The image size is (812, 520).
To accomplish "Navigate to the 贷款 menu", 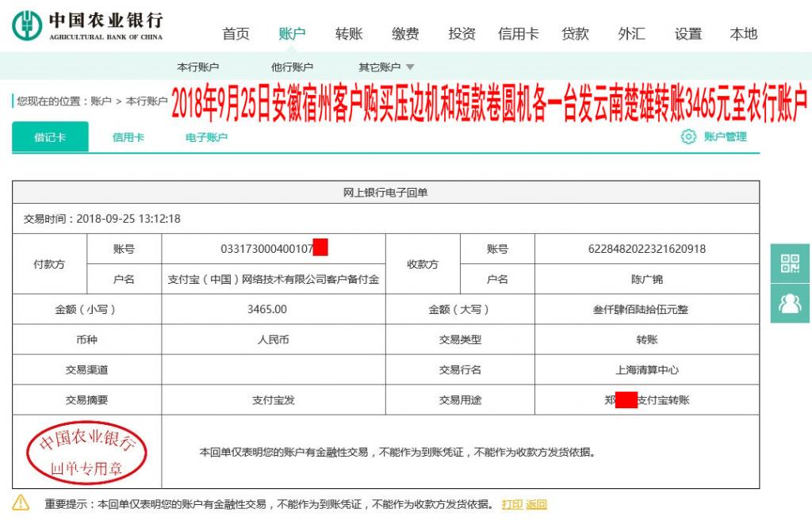I will coord(575,33).
